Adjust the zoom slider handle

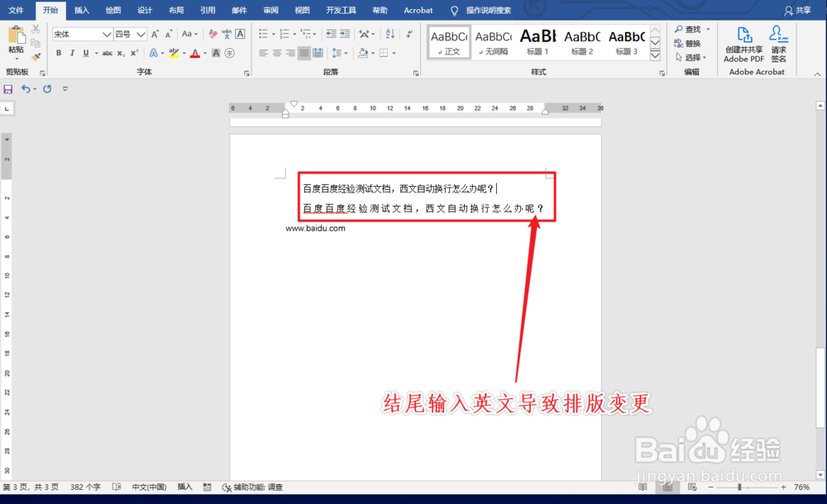(739, 487)
